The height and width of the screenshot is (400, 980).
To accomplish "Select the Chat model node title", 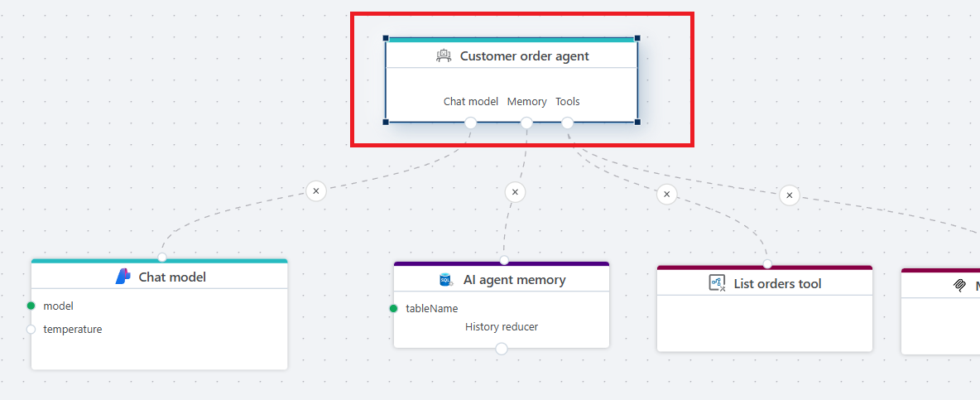I will click(x=172, y=277).
